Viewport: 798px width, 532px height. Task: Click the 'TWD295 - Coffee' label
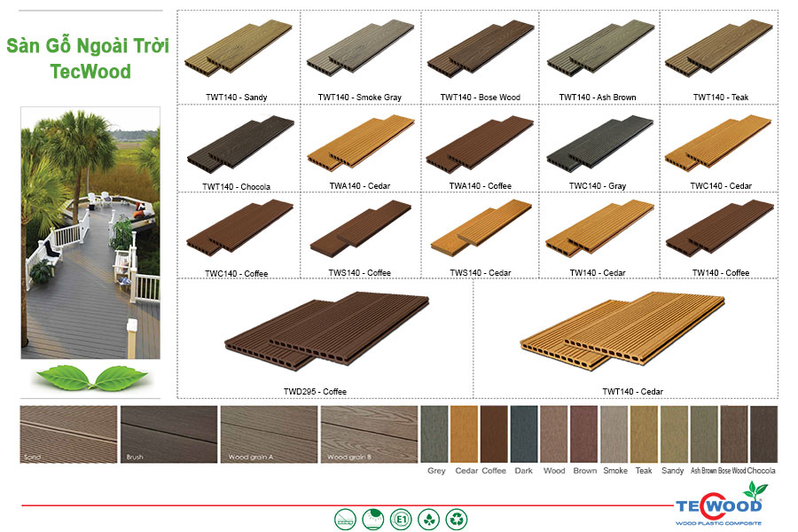[315, 392]
